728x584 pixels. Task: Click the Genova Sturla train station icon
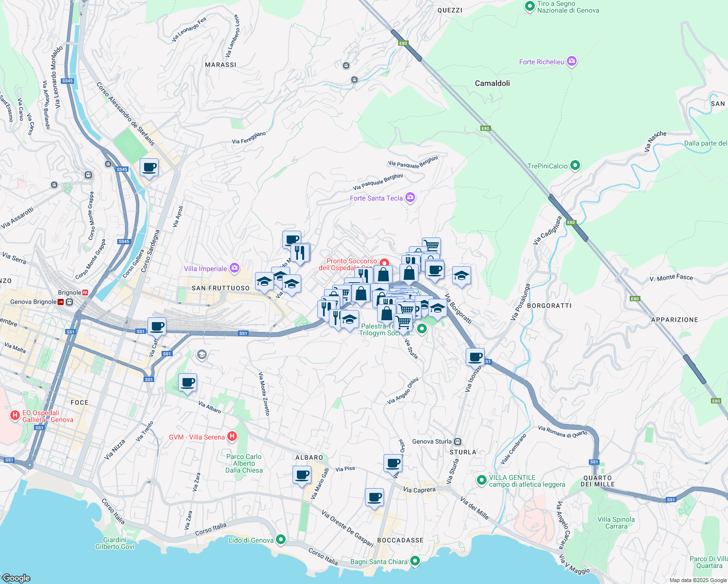[457, 441]
